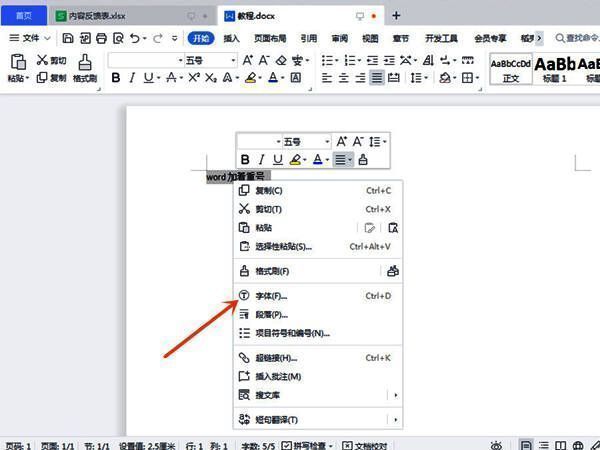Viewport: 600px width, 450px height.
Task: Toggle justified alignment button in ribbon
Action: (x=377, y=77)
